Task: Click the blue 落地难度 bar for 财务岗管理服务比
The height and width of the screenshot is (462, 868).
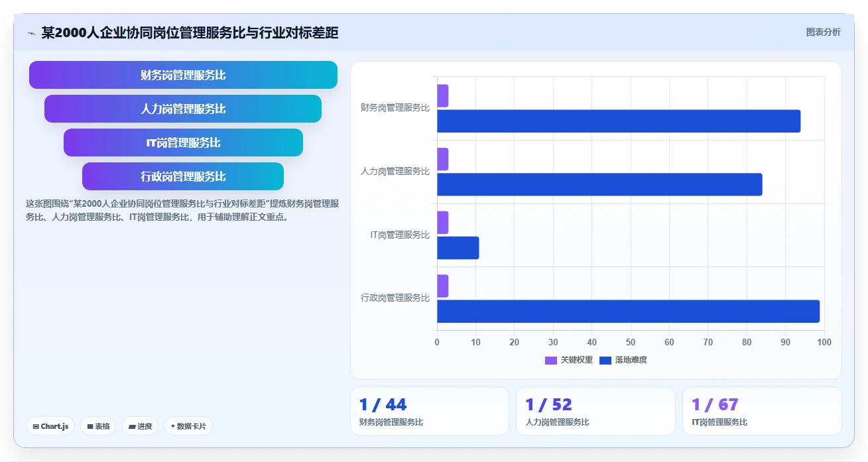Action: (x=619, y=121)
